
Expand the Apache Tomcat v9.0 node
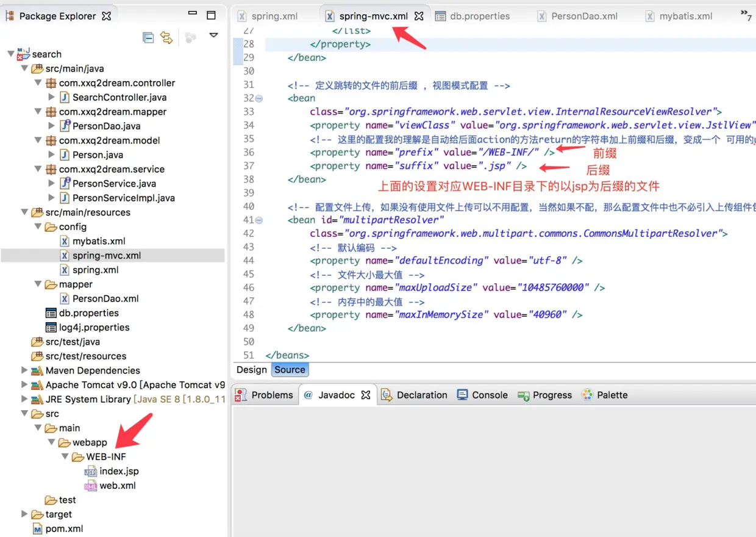click(x=24, y=384)
